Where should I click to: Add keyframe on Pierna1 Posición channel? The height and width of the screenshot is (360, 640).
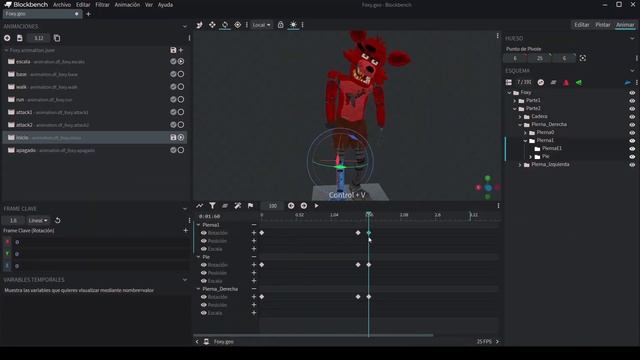[x=253, y=241]
